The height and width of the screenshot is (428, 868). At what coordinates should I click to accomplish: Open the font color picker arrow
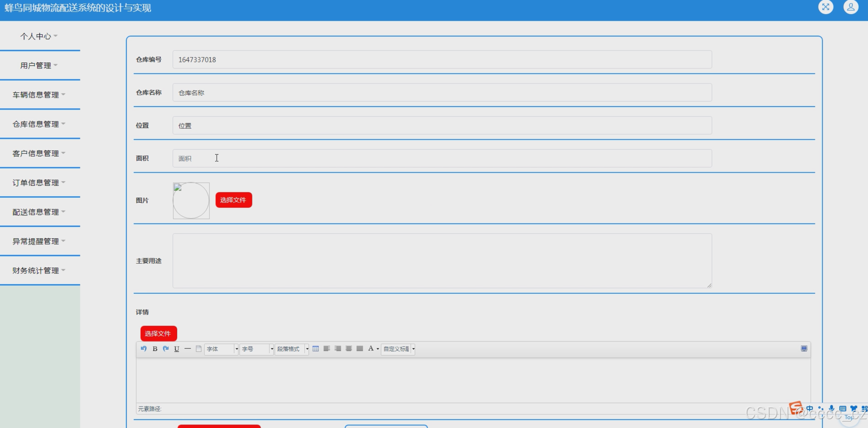pyautogui.click(x=378, y=349)
